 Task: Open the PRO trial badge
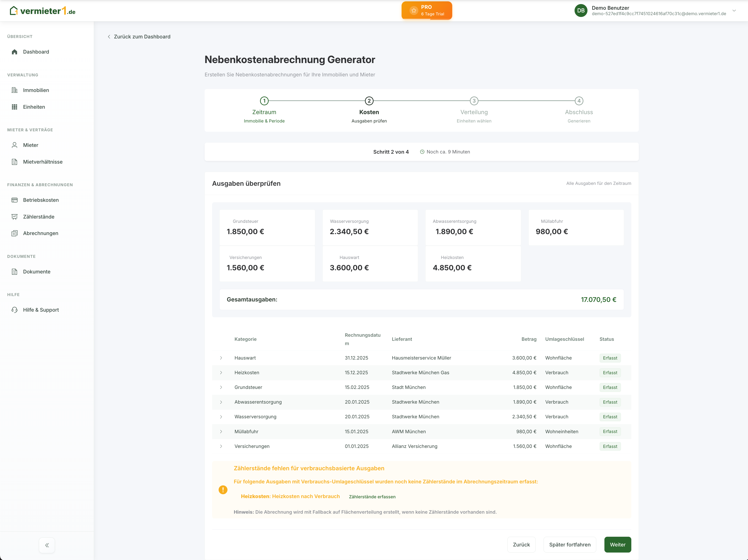[x=426, y=10]
